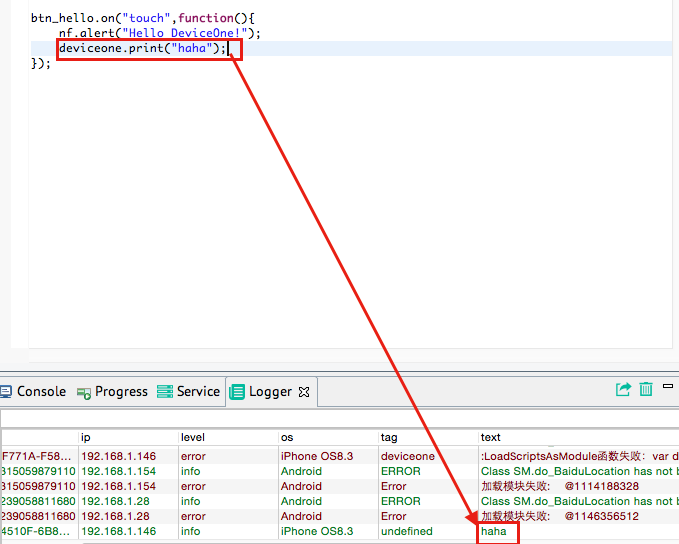Click on the nf.alert code line

150,33
